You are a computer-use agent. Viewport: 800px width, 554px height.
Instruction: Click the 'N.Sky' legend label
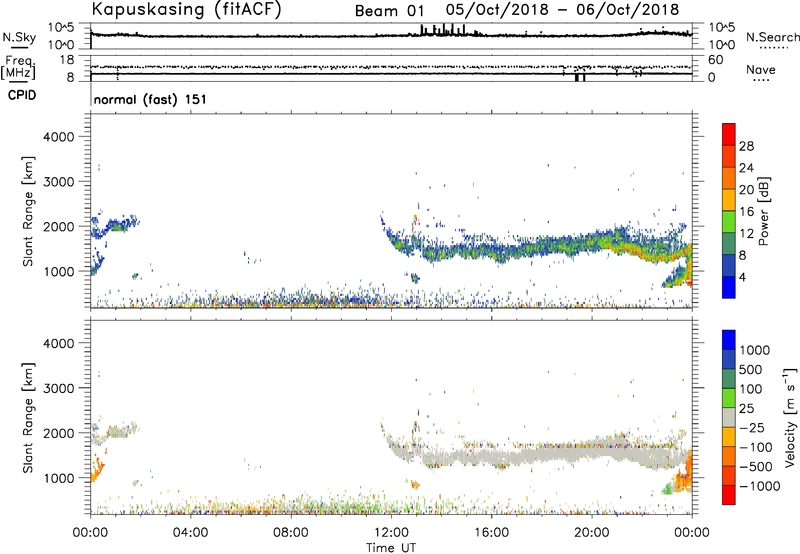pyautogui.click(x=19, y=37)
